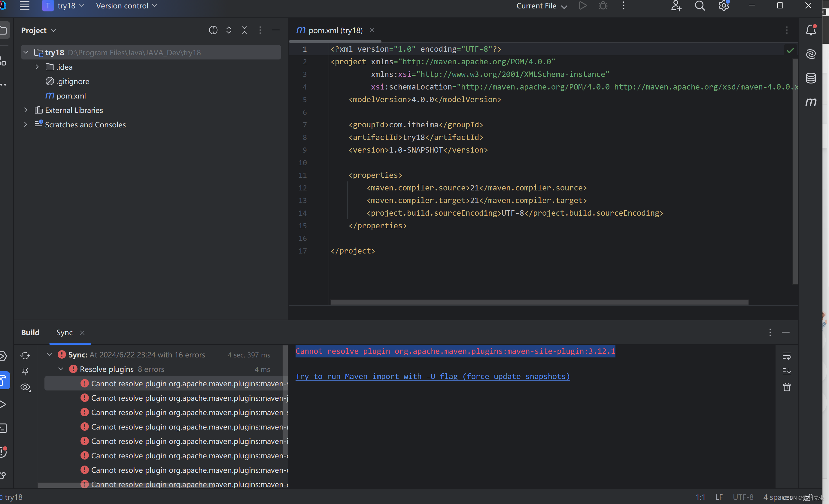Open the Maven tool window
The height and width of the screenshot is (504, 829).
811,102
